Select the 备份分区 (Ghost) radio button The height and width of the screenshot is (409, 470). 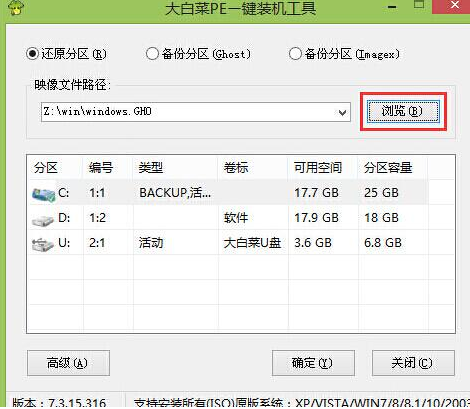tap(152, 54)
